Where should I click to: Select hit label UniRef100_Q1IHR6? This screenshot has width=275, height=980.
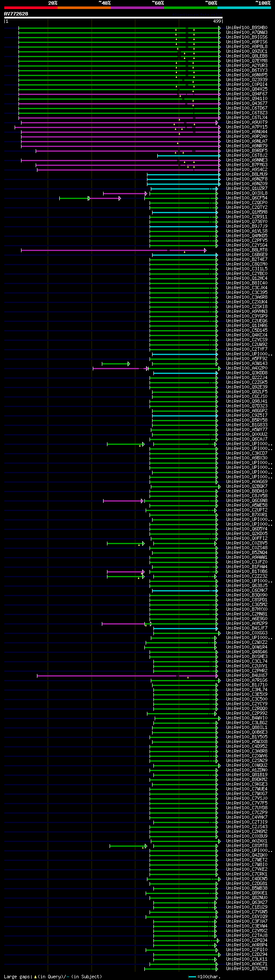[247, 326]
